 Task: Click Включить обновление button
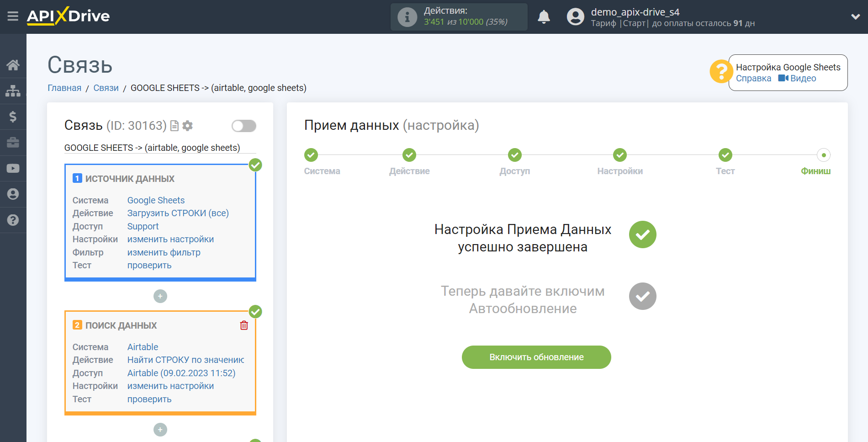536,357
